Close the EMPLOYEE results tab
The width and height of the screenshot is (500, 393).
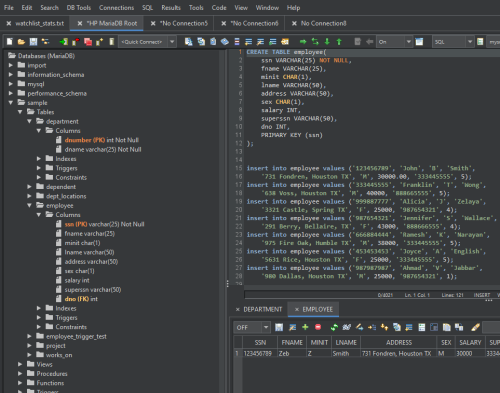coord(297,310)
